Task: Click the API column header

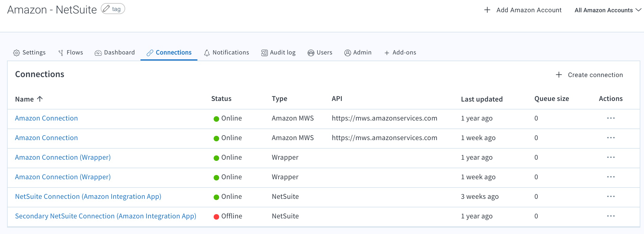Action: [337, 98]
